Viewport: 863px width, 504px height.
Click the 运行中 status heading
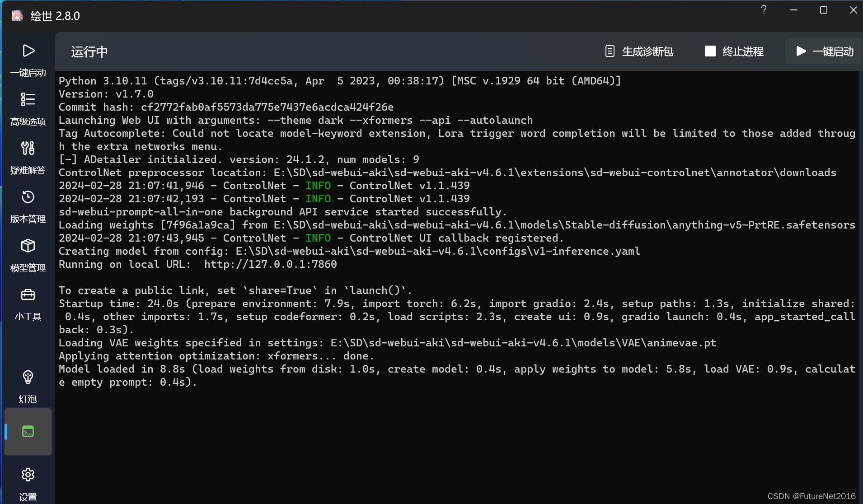89,52
